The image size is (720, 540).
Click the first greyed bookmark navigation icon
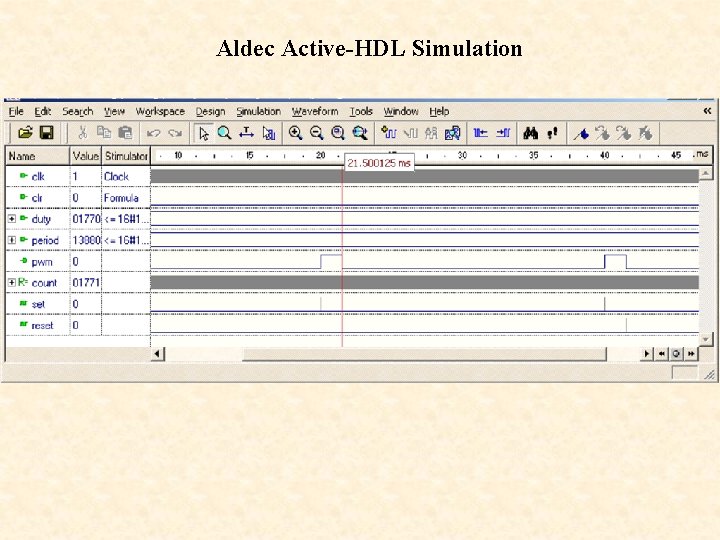[x=602, y=133]
